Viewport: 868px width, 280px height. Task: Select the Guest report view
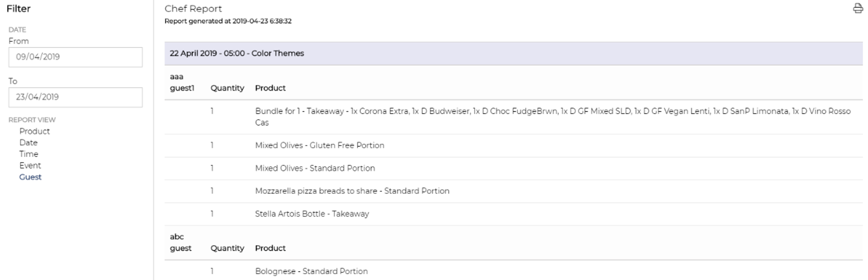30,177
